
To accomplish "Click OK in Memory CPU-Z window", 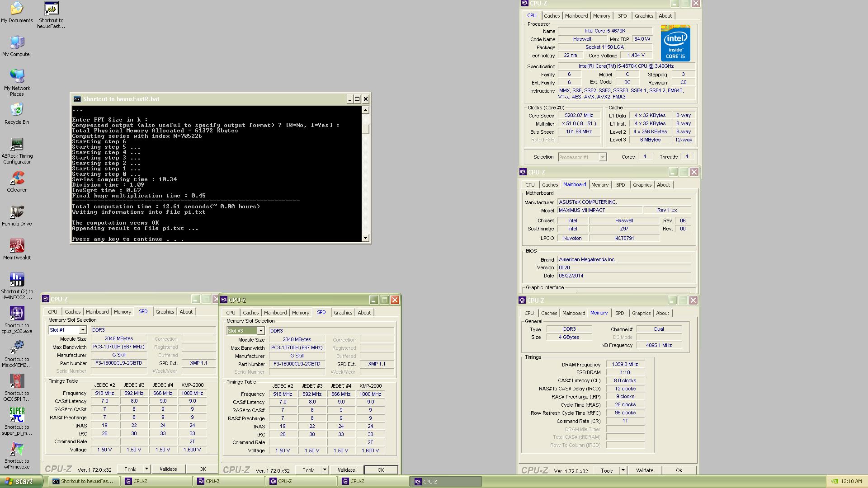I will click(679, 470).
